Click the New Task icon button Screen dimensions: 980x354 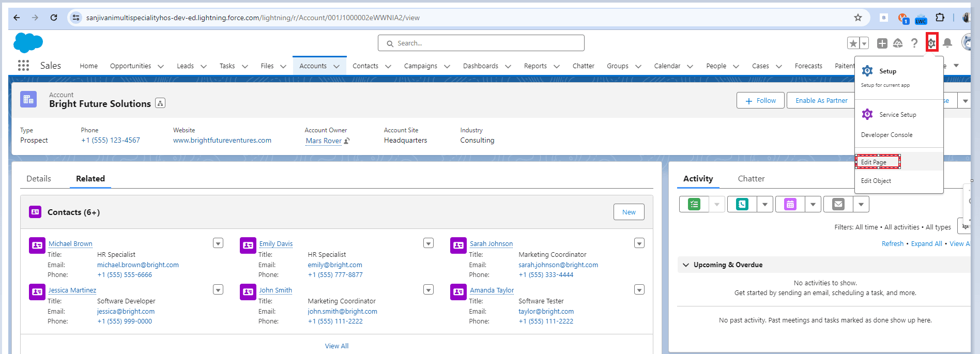click(694, 205)
